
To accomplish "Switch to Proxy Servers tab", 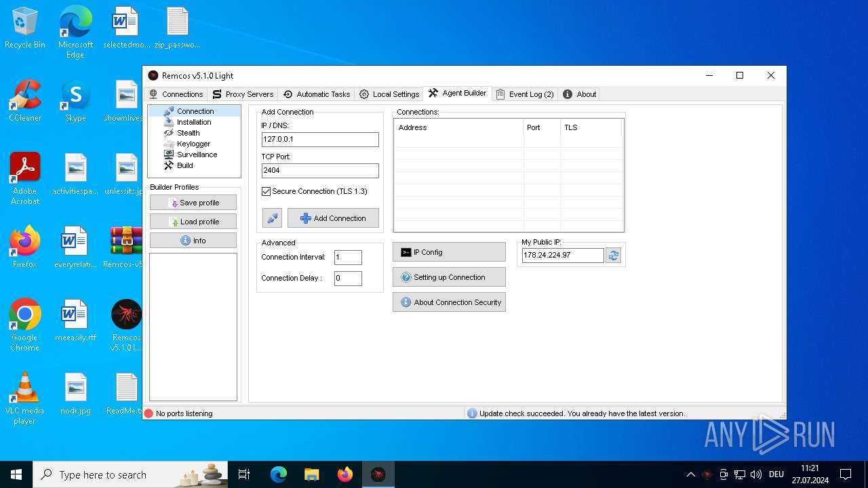I will pyautogui.click(x=243, y=94).
